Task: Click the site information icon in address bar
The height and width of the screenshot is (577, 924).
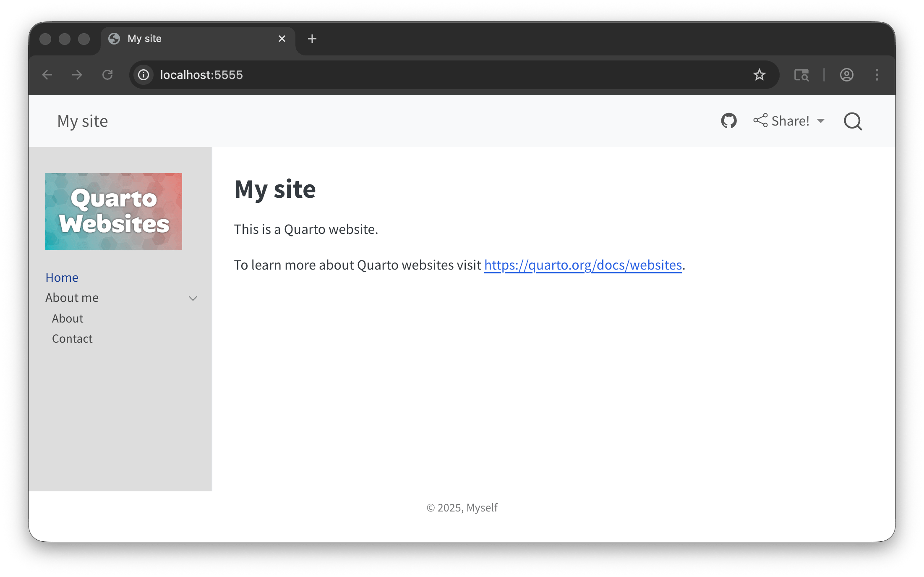Action: tap(144, 75)
